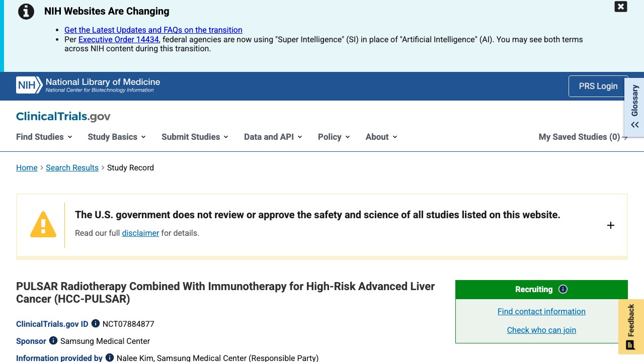Screen dimensions: 644x362
Task: Click the Samsung Medical Center sponsor text
Action: tap(105, 341)
